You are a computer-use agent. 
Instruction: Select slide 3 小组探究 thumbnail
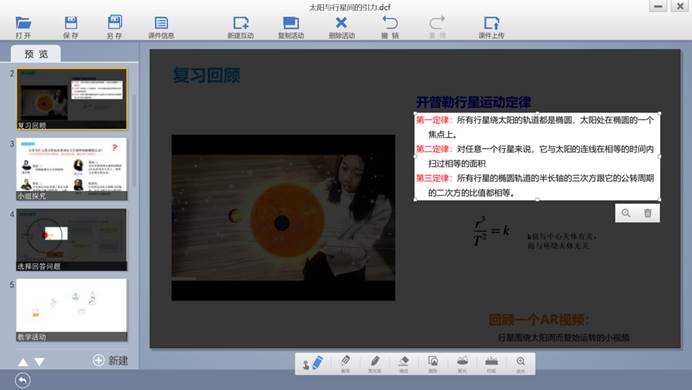pos(71,169)
